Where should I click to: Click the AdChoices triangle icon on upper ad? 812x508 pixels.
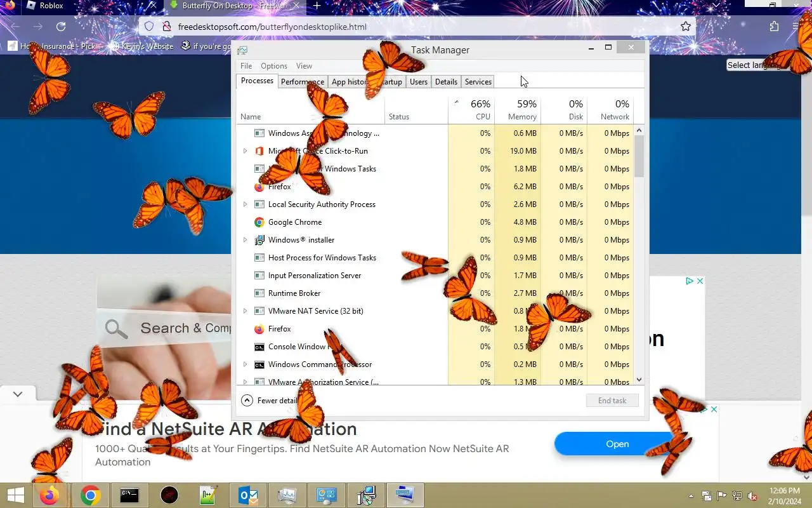pyautogui.click(x=689, y=281)
